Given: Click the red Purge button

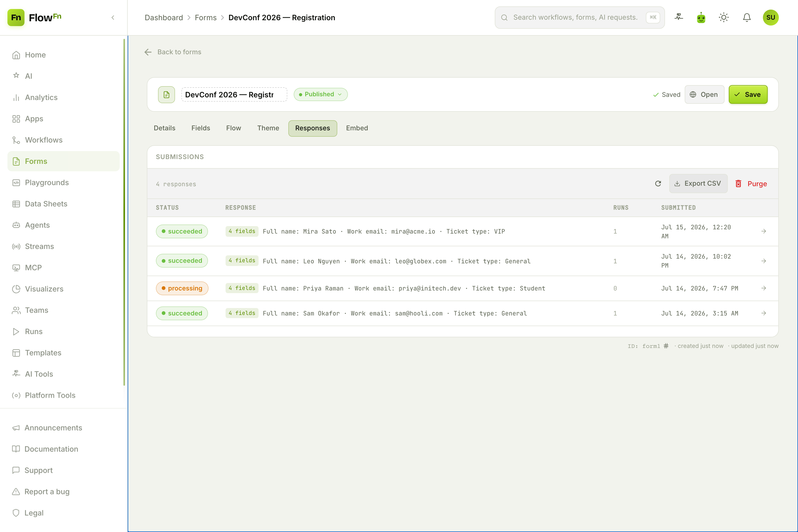Looking at the screenshot, I should click(751, 184).
